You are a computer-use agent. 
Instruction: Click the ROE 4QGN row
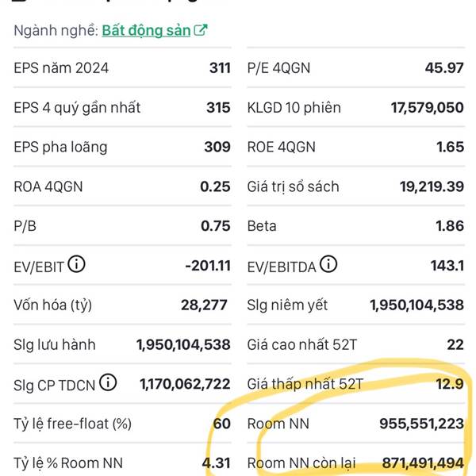355,147
